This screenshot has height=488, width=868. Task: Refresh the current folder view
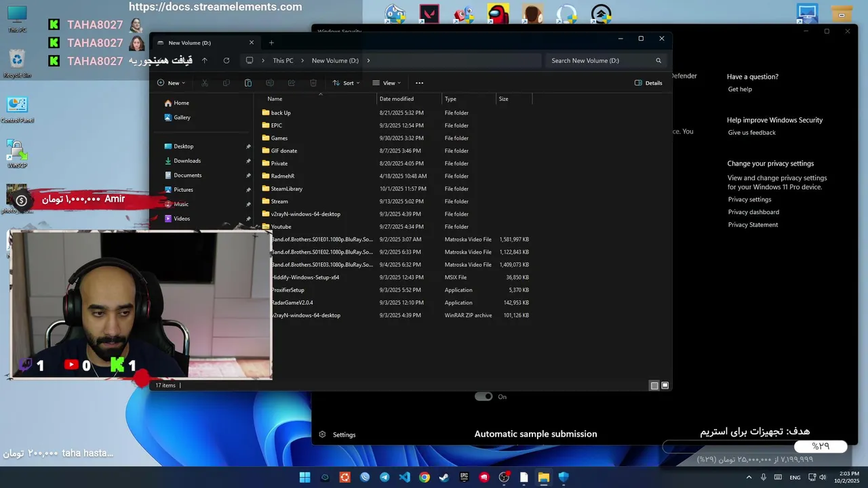pos(226,60)
